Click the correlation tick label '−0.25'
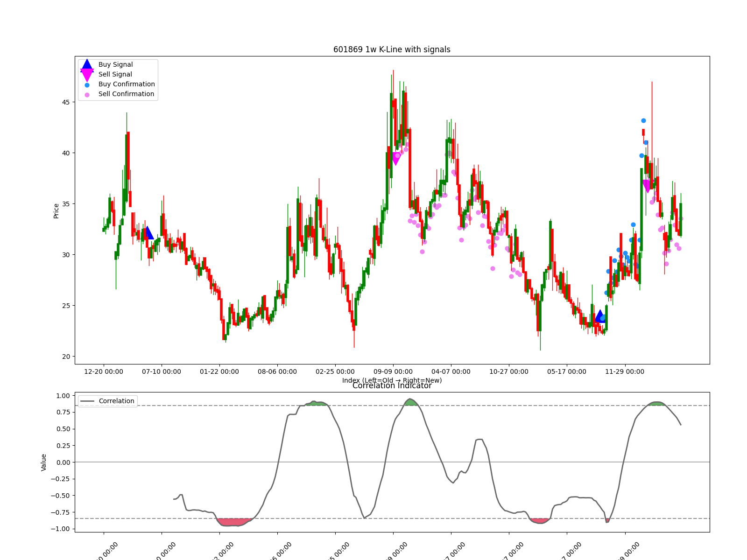The image size is (747, 560). (x=60, y=479)
